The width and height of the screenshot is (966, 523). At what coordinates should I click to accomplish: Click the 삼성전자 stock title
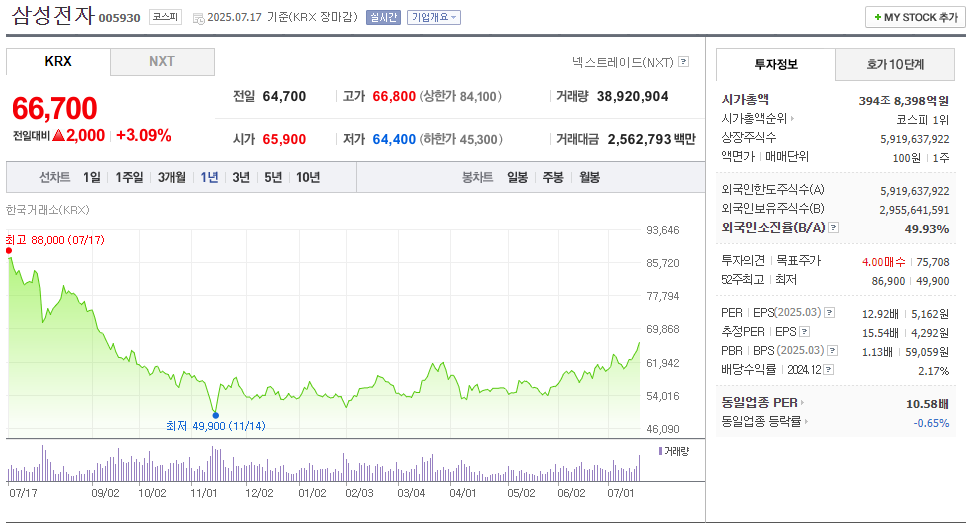pos(53,15)
